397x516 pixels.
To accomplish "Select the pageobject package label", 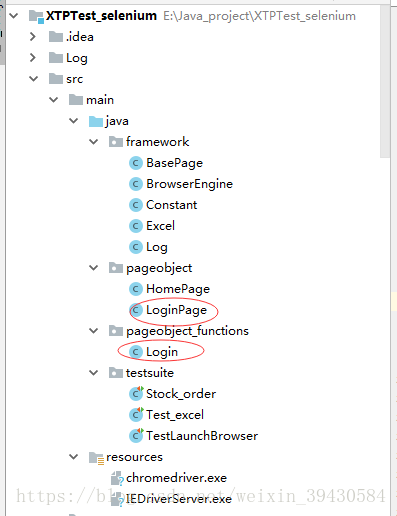I will coord(159,268).
